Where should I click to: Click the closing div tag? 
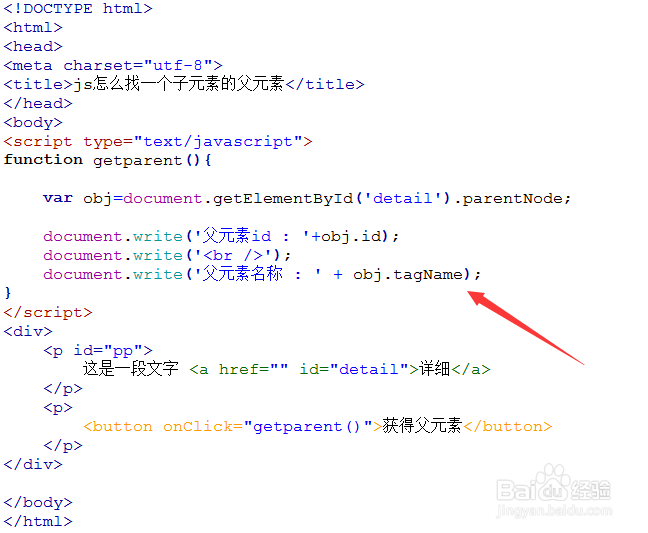click(33, 464)
